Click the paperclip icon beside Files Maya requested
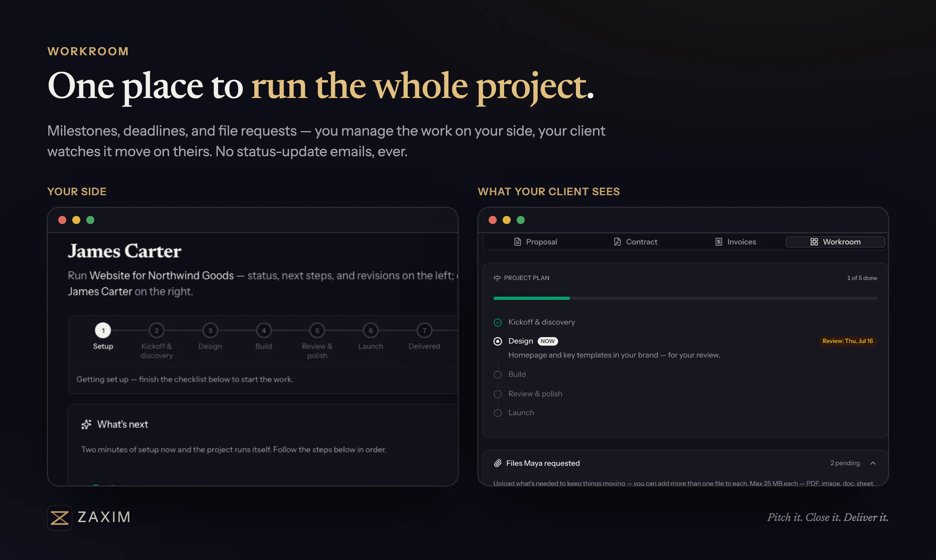The height and width of the screenshot is (560, 936). click(x=497, y=463)
